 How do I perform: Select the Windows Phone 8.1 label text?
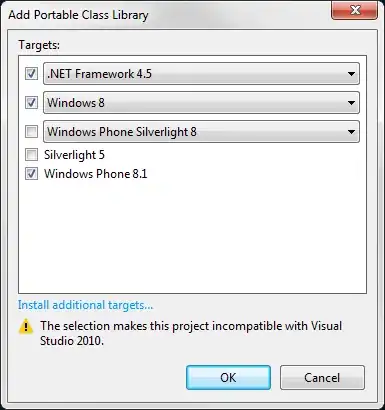[96, 174]
